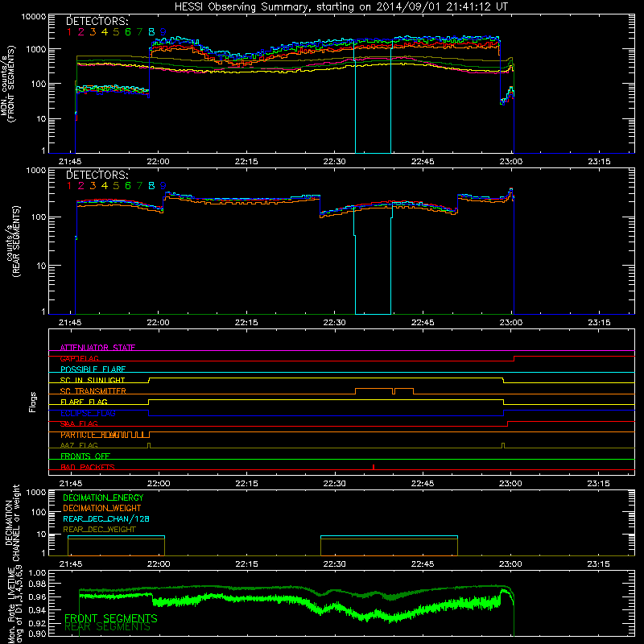Select detector 5 in rear segments legend
The height and width of the screenshot is (644, 644).
[116, 186]
